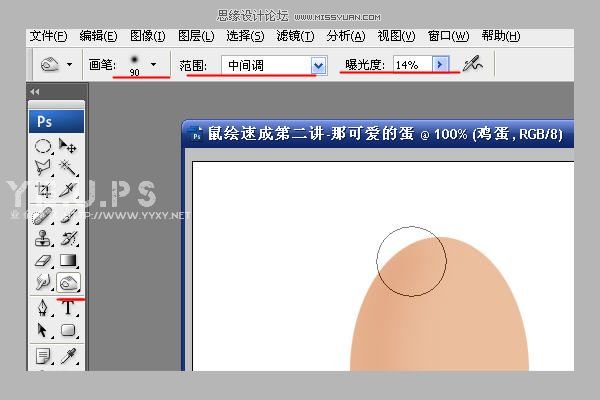Select the Slice tool
The width and height of the screenshot is (600, 400).
point(68,190)
